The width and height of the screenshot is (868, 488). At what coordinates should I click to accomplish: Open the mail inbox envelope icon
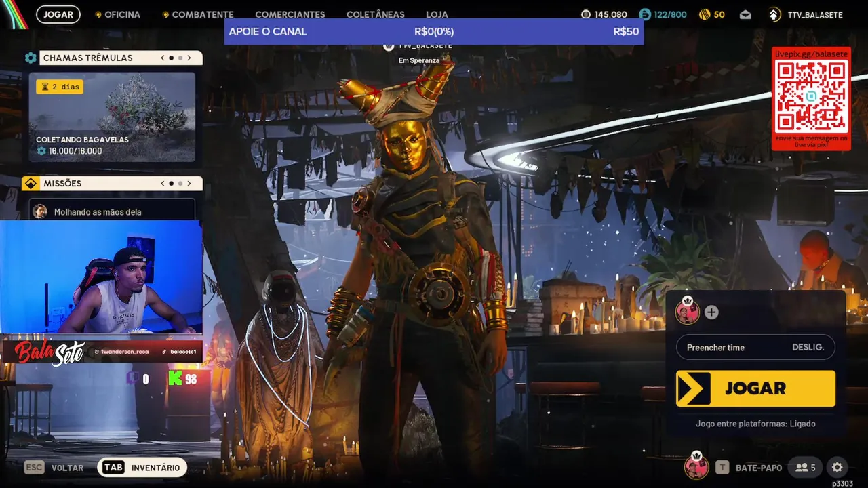[x=745, y=14]
